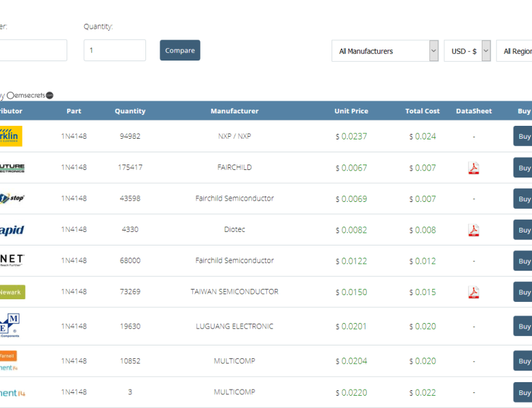Click the distributor logo in the 43598 quantity row

(x=12, y=199)
